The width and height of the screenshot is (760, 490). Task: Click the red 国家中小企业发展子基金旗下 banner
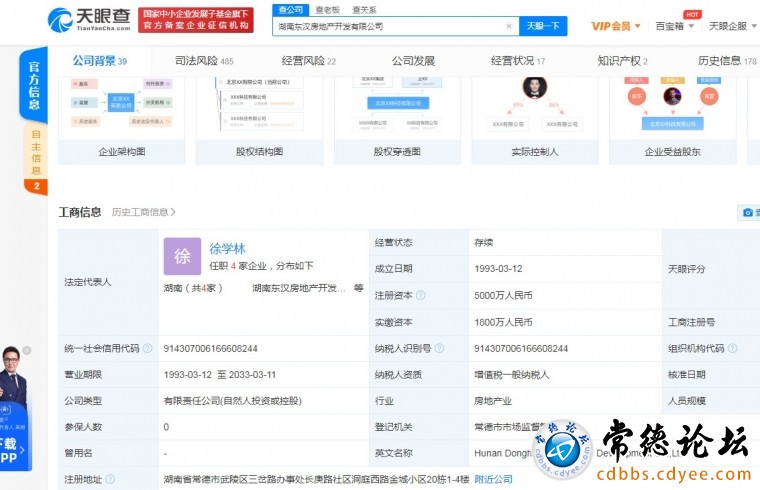[196, 20]
